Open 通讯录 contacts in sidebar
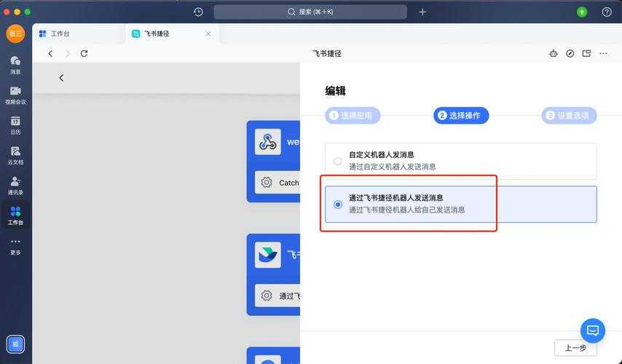This screenshot has height=364, width=622. (15, 186)
